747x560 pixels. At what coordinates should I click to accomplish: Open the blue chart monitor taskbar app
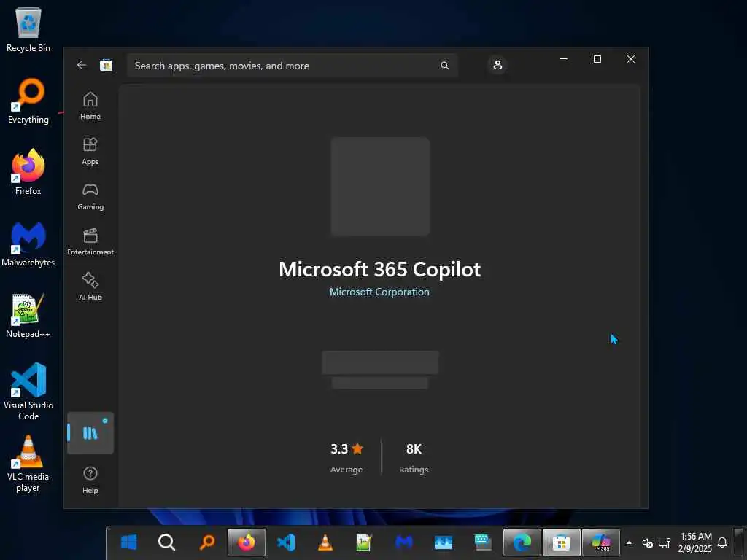[x=444, y=542]
